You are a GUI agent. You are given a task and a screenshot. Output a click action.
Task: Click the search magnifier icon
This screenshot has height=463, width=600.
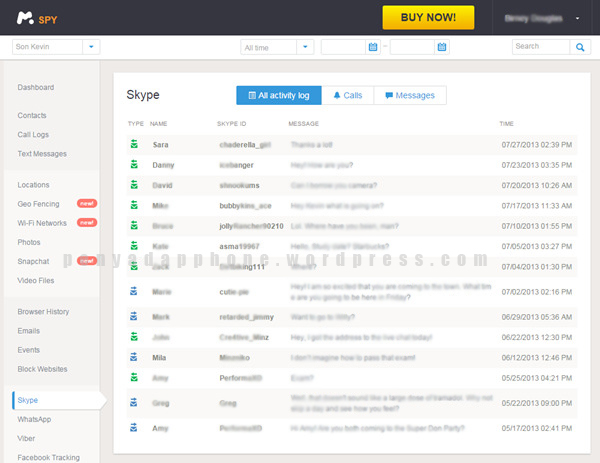(580, 47)
